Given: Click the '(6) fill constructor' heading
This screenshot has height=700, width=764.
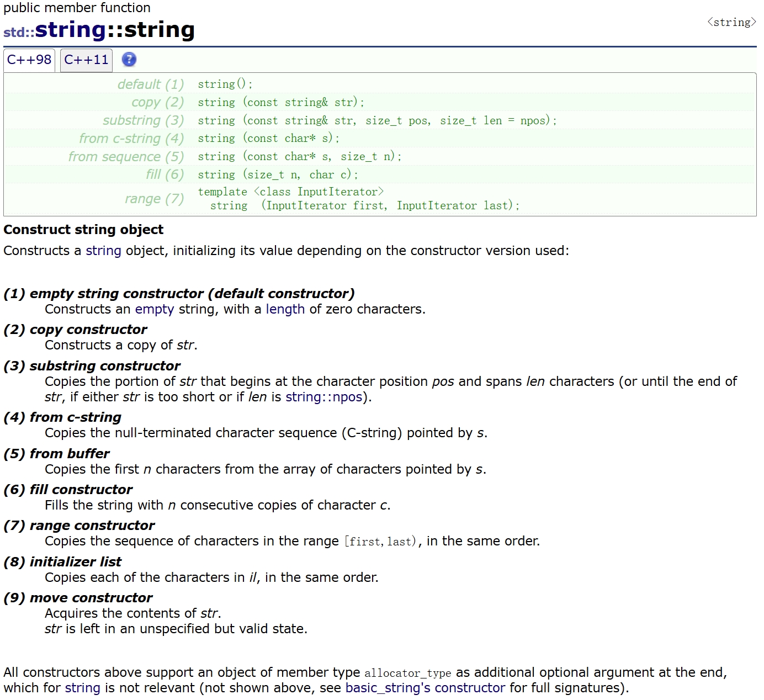Looking at the screenshot, I should pos(68,490).
